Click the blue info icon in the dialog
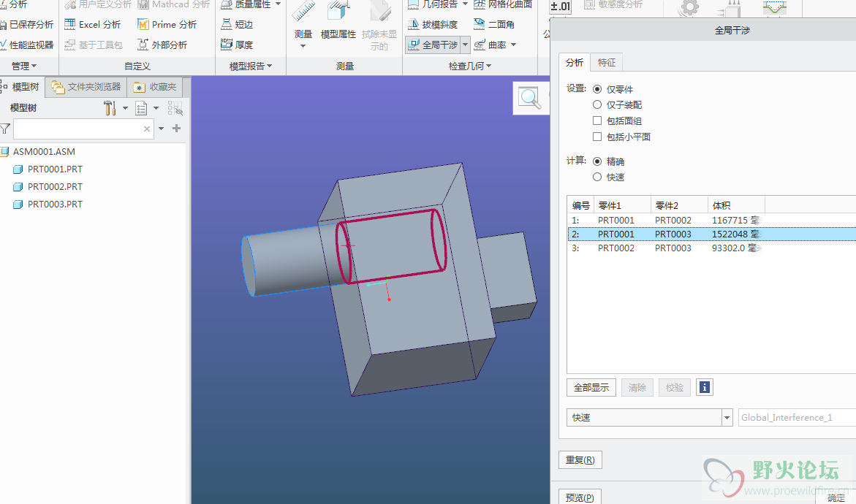The height and width of the screenshot is (504, 856). click(x=704, y=387)
